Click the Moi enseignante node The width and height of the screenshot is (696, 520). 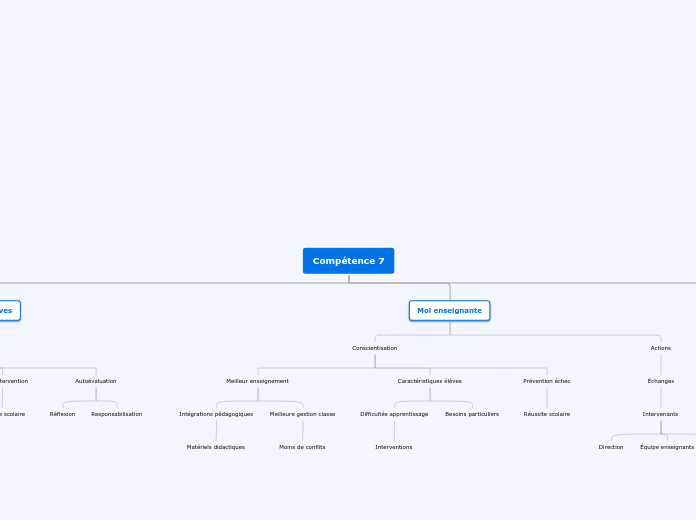pyautogui.click(x=449, y=311)
